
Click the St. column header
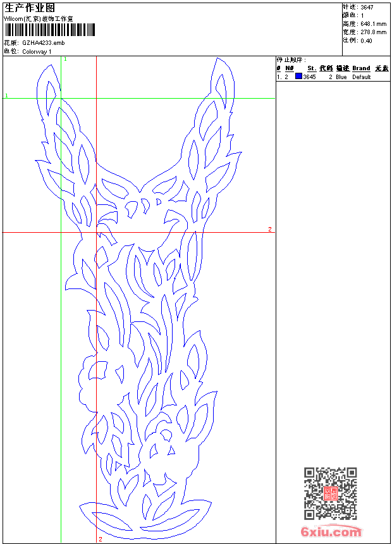click(x=311, y=68)
